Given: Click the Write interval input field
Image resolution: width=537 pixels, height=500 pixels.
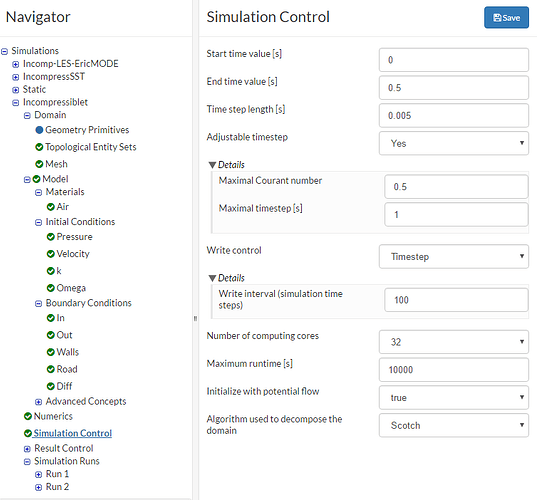Looking at the screenshot, I should point(457,300).
